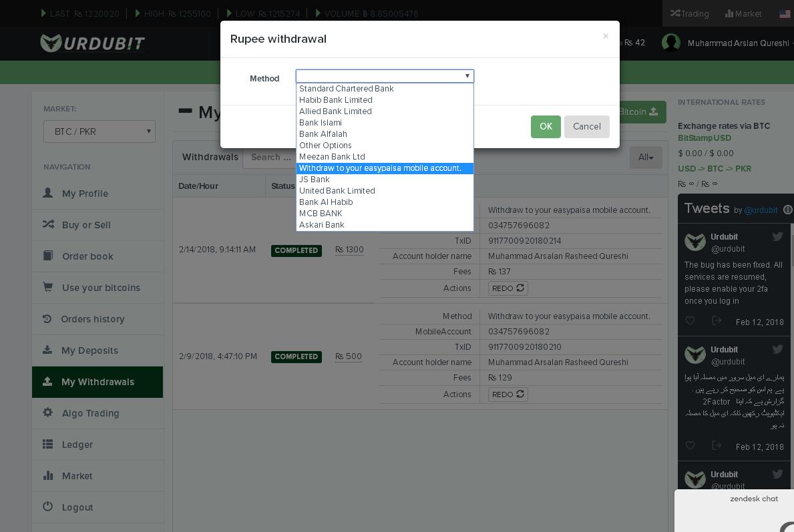Click the withdrawals Search field
Image resolution: width=794 pixels, height=532 pixels.
pyautogui.click(x=270, y=158)
